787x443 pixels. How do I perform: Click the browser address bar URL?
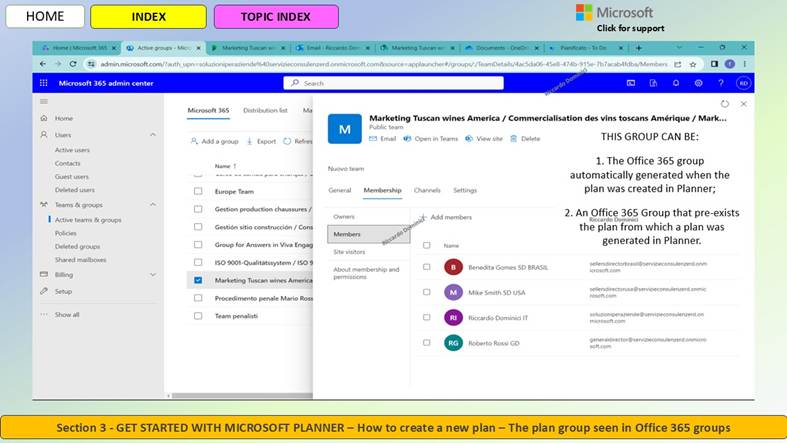pos(384,64)
